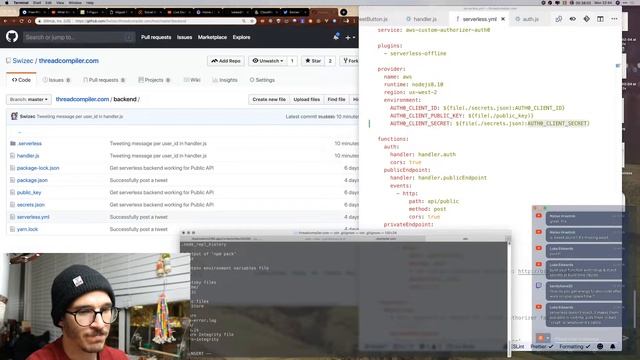Click threadcompiler.com in the breadcrumb path

(82, 99)
